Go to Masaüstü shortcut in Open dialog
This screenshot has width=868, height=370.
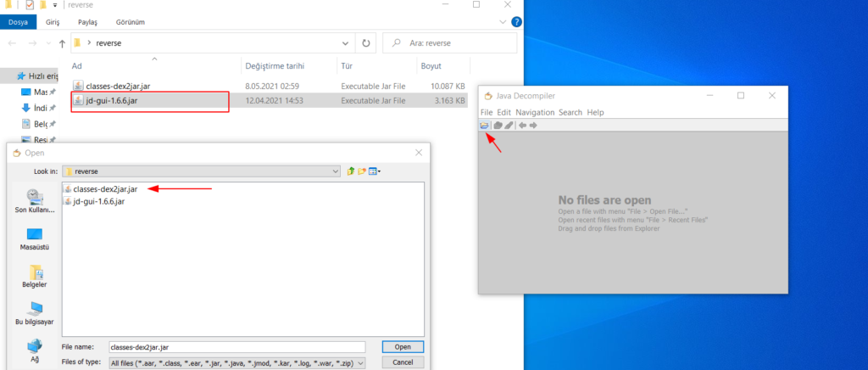tap(35, 238)
